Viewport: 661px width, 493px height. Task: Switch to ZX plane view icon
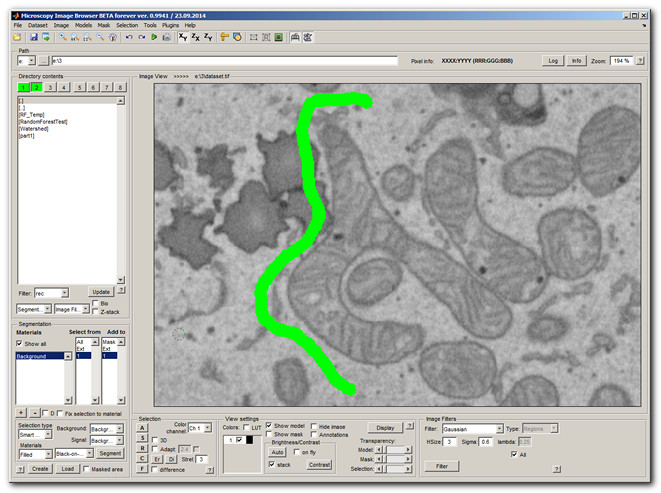coord(196,37)
